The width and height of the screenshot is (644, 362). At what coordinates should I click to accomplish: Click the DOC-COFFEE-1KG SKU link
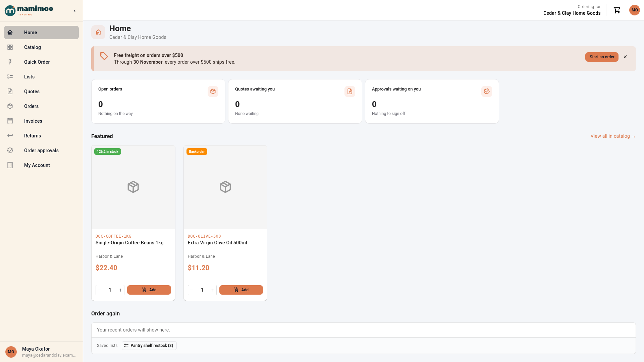coord(113,236)
